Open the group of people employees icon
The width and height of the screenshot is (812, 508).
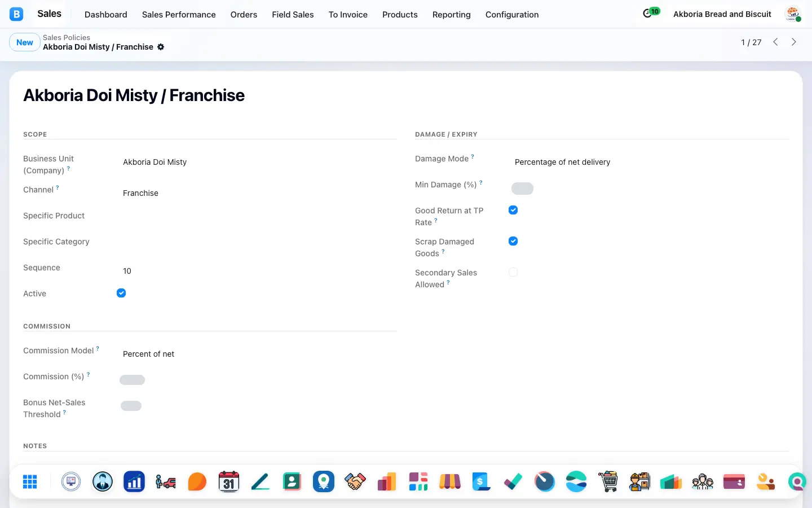click(x=703, y=481)
